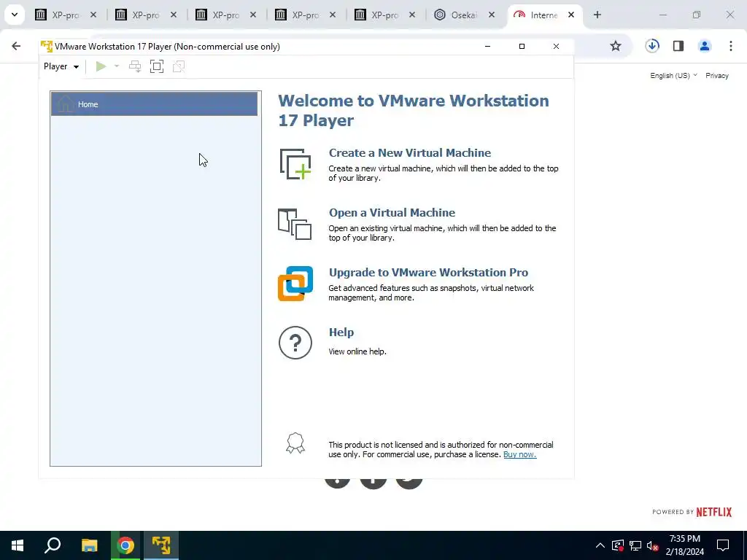Open the Chrome tab search dropdown
The width and height of the screenshot is (747, 560).
coord(15,15)
